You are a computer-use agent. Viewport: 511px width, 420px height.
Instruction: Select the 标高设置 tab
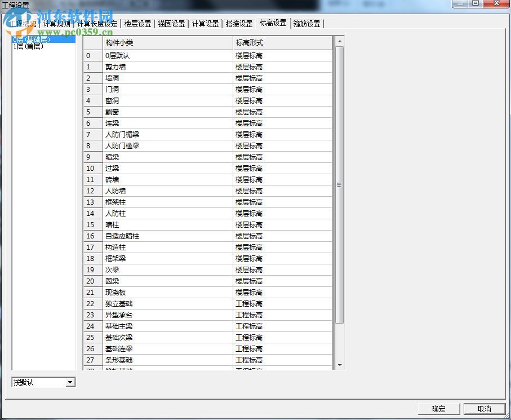(x=273, y=23)
